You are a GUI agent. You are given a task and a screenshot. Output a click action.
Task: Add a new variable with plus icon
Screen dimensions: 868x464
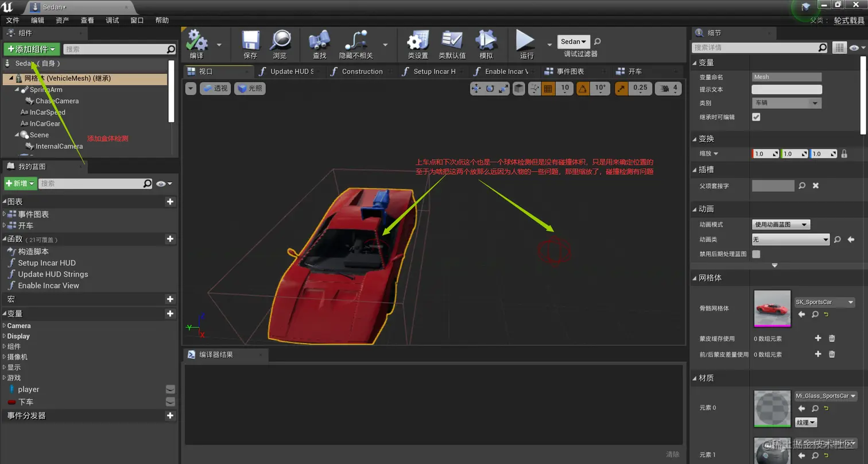170,314
